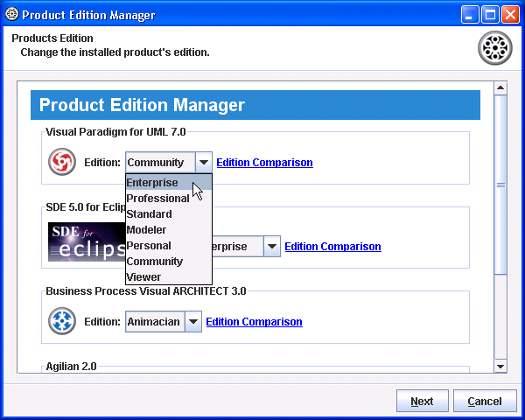Click the title bar application icon
The image size is (525, 420).
(x=11, y=14)
